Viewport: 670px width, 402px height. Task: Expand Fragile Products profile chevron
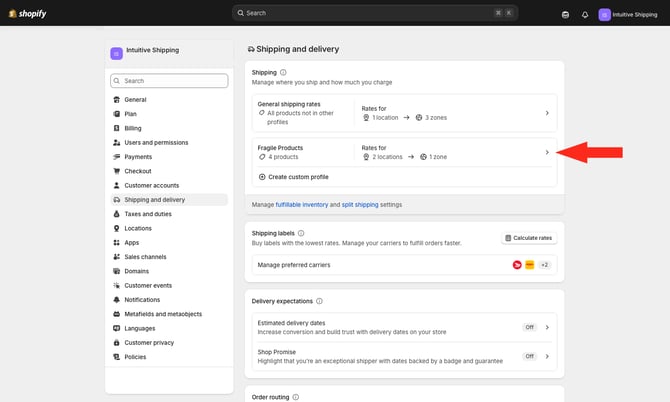(547, 152)
